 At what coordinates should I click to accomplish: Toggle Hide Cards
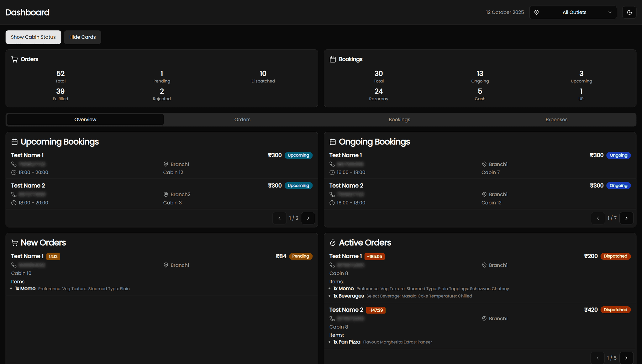(x=82, y=37)
